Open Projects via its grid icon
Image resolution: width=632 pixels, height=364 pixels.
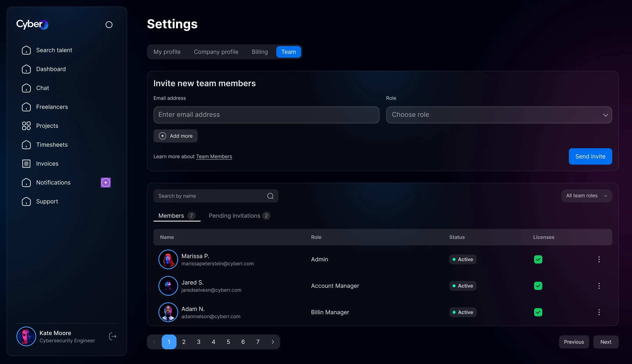coord(26,126)
